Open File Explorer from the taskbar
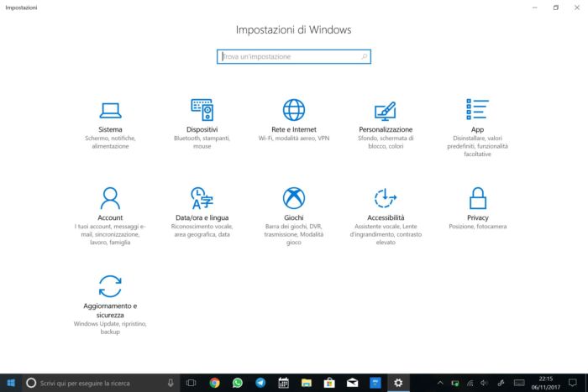The width and height of the screenshot is (588, 392). click(x=307, y=383)
